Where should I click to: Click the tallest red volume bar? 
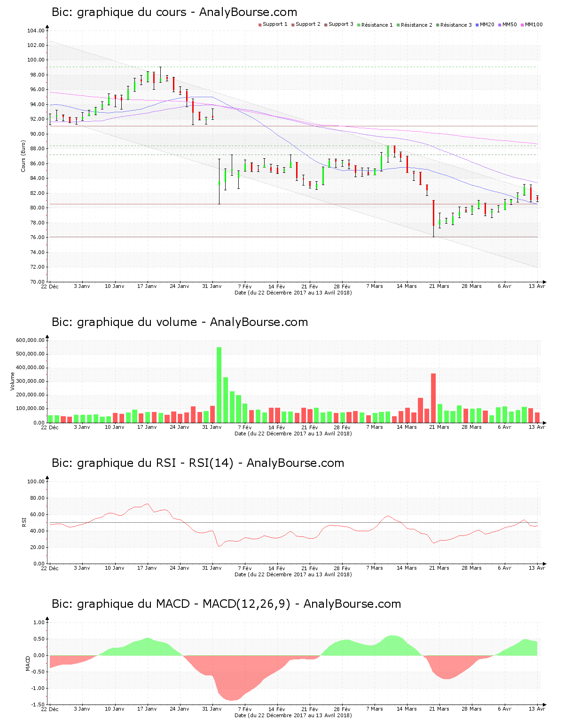click(x=433, y=398)
